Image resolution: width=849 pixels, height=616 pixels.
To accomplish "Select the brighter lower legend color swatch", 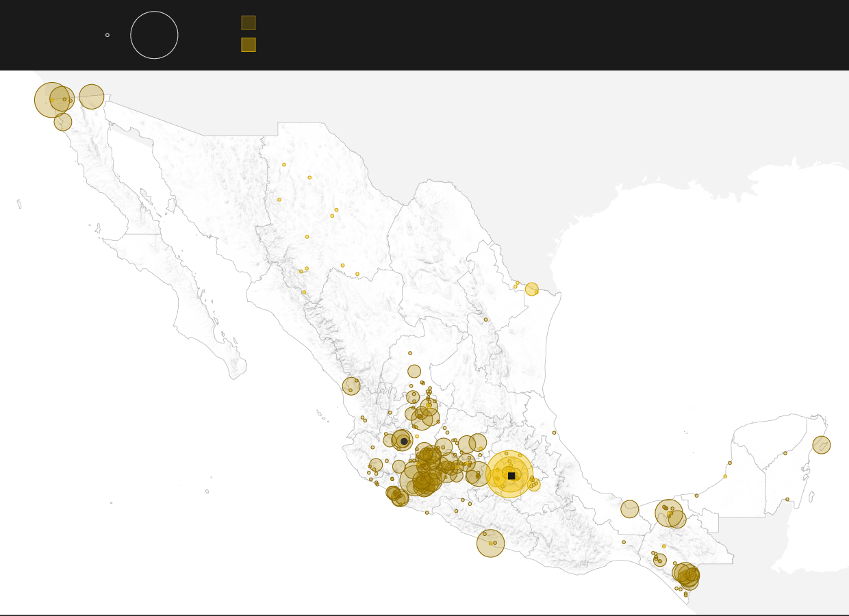I will 249,45.
